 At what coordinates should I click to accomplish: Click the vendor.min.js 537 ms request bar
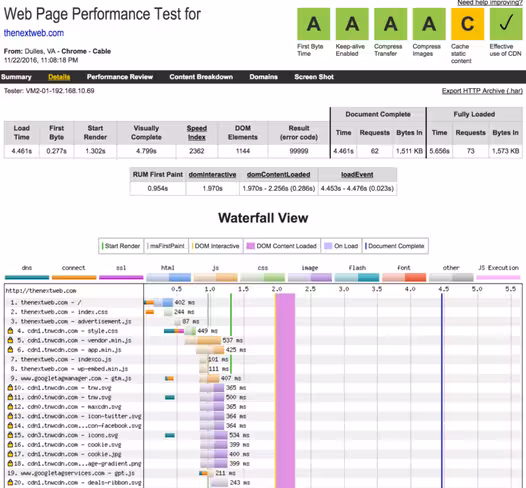pos(203,340)
